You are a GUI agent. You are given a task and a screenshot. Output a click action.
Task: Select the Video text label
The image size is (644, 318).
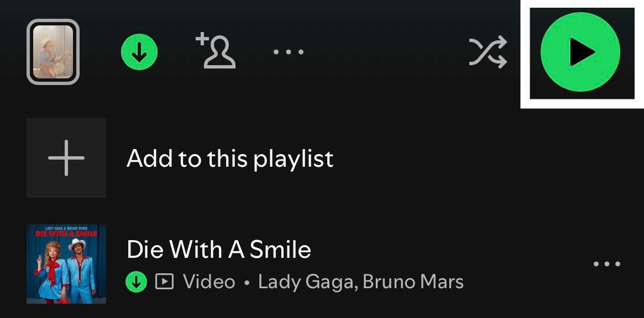(x=209, y=282)
